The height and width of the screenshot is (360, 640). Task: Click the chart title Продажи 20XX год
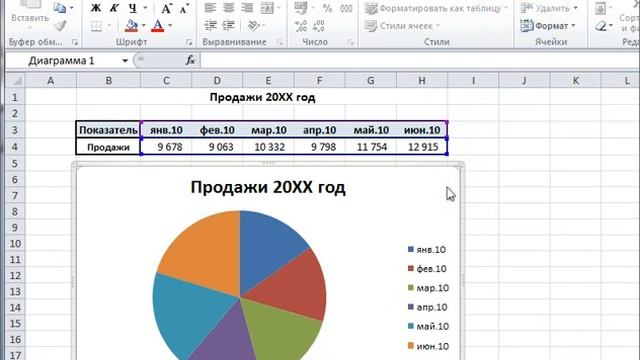268,187
